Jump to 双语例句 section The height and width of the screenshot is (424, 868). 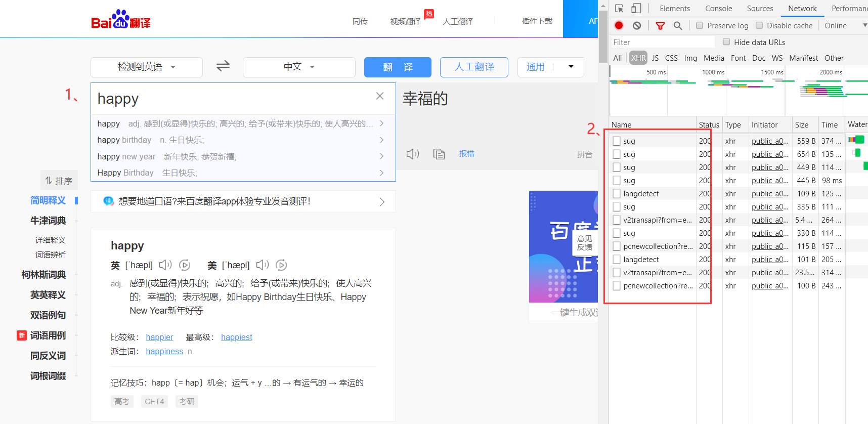point(48,315)
